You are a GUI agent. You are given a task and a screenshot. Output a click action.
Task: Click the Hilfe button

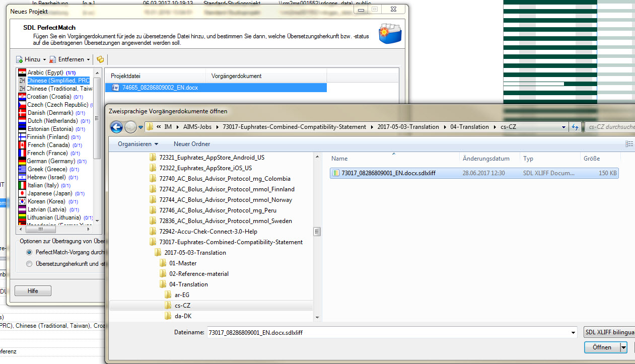point(33,291)
